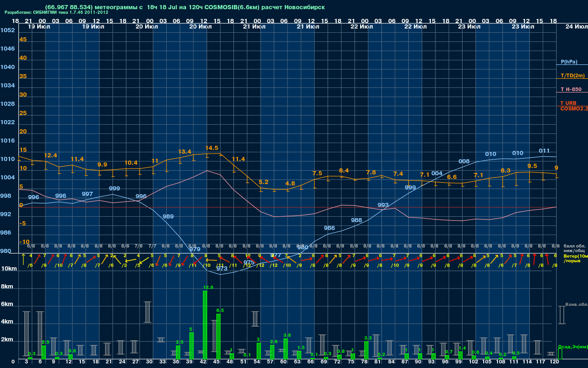This screenshot has height=368, width=588.
Task: Click the 24 Июл date label
Action: point(576,27)
